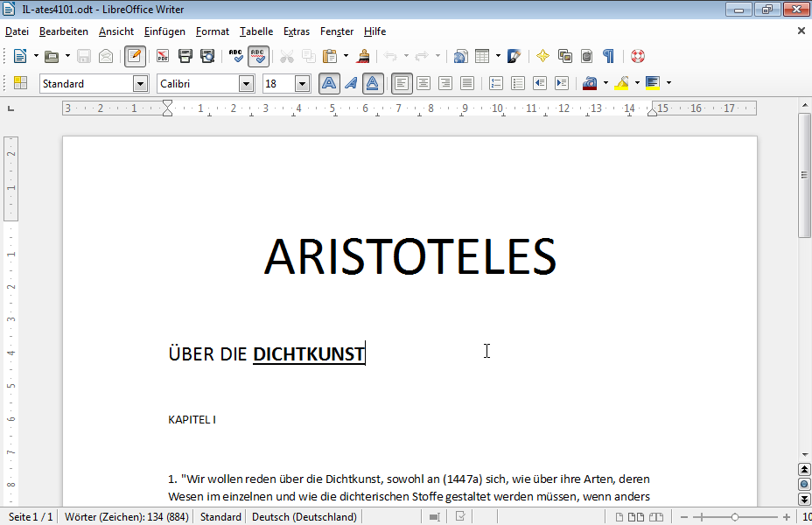Click the Standard page style status field

(220, 517)
